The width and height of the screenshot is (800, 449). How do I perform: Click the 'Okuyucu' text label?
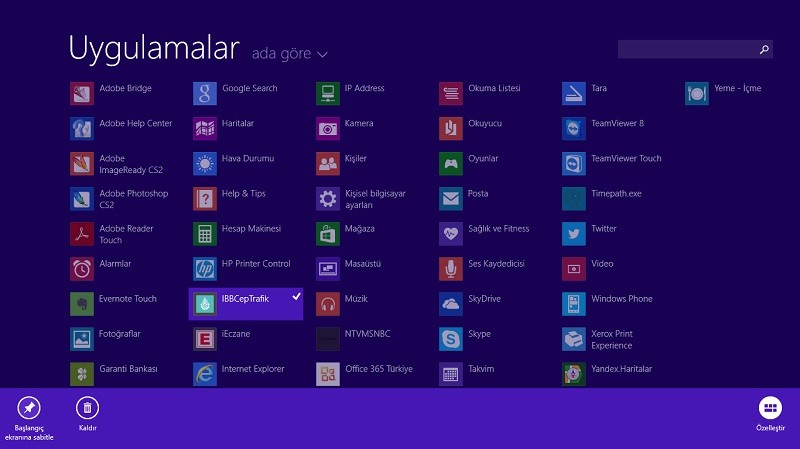point(485,123)
